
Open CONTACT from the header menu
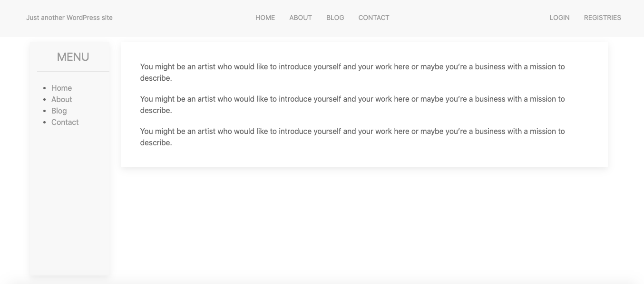click(x=374, y=18)
